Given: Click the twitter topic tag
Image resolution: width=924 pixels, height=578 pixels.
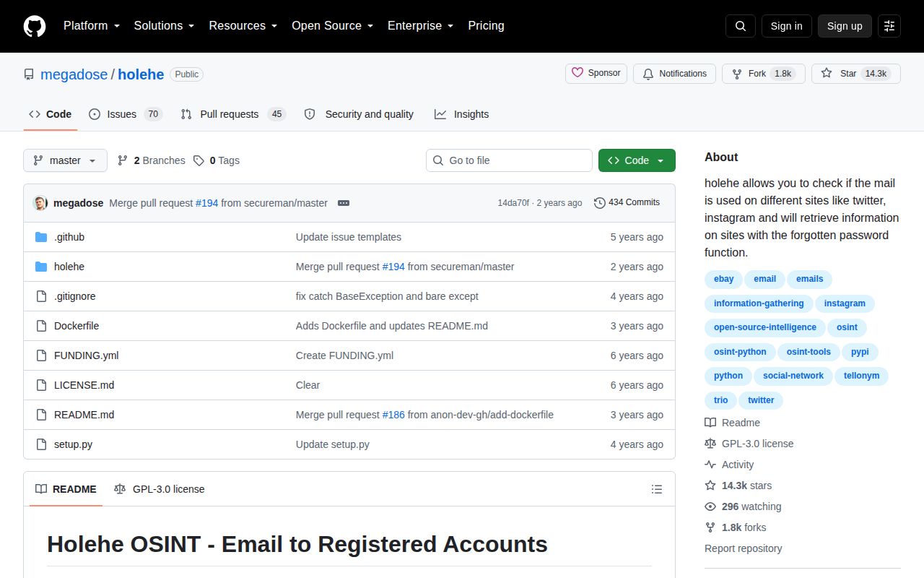Looking at the screenshot, I should 761,400.
